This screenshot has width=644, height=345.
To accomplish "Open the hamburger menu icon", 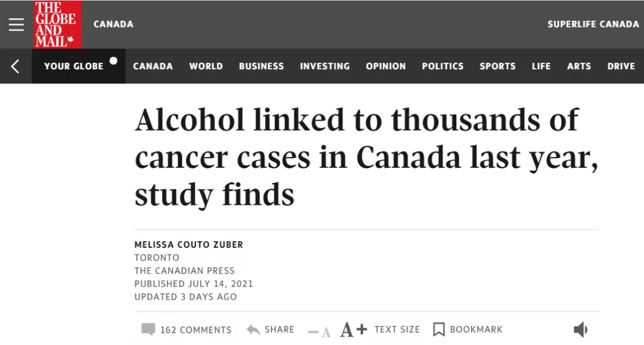I will tap(16, 24).
